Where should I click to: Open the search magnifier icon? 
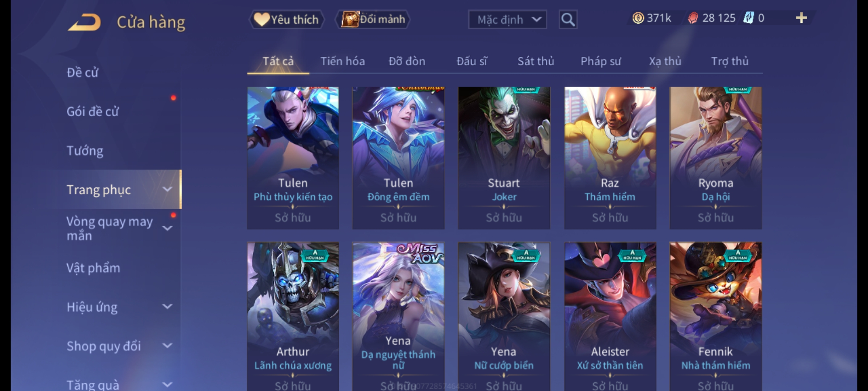pyautogui.click(x=568, y=19)
